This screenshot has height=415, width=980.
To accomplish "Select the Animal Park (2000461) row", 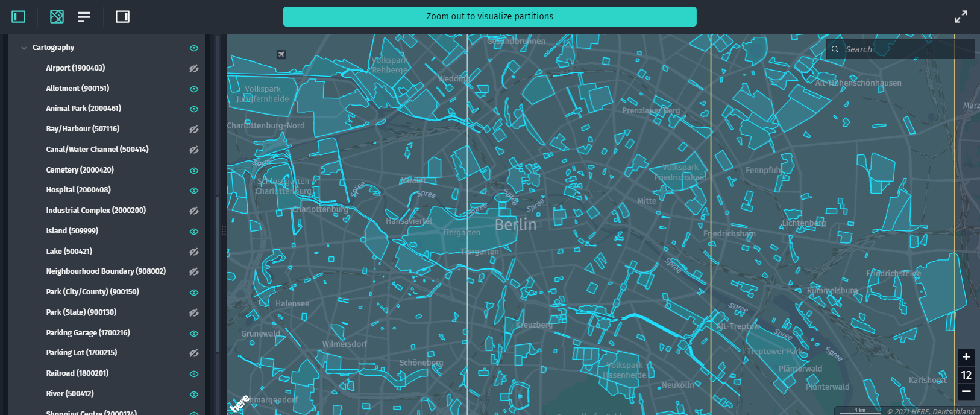I will [107, 109].
